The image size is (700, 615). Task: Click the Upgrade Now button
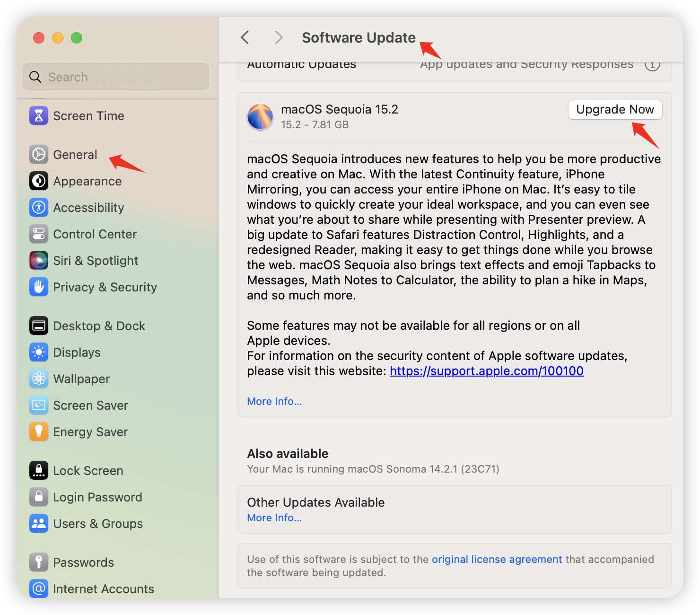[615, 110]
